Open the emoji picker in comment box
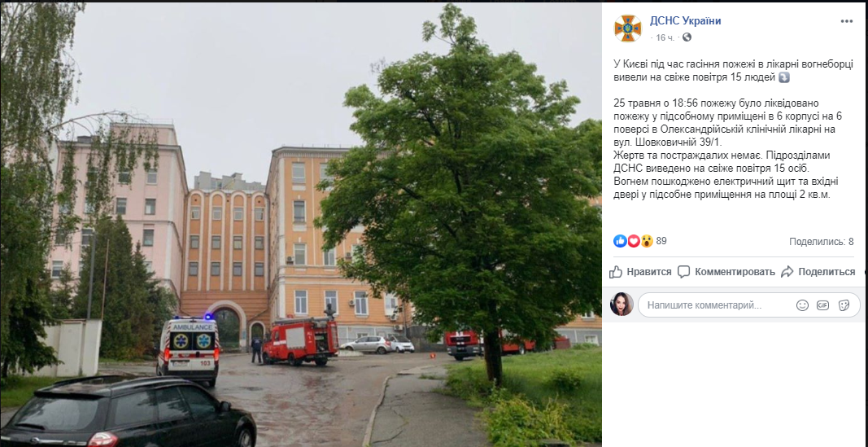 (802, 305)
